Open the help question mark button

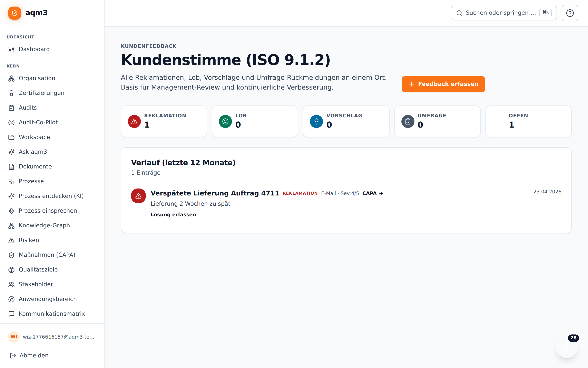coord(570,13)
